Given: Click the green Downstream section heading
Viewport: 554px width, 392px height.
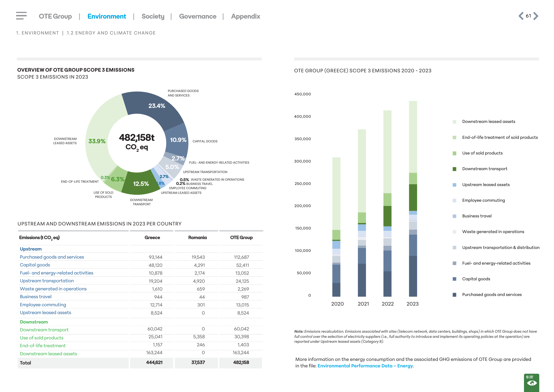Looking at the screenshot, I should pos(34,322).
